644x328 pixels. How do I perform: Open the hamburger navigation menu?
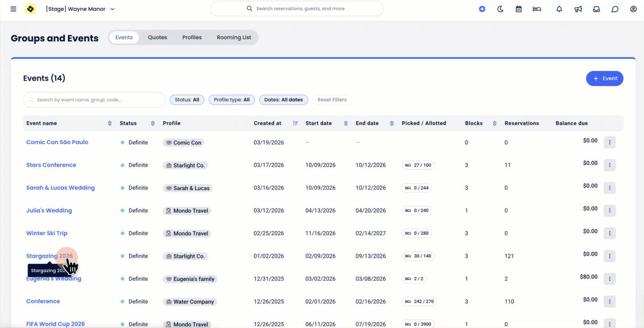[13, 9]
